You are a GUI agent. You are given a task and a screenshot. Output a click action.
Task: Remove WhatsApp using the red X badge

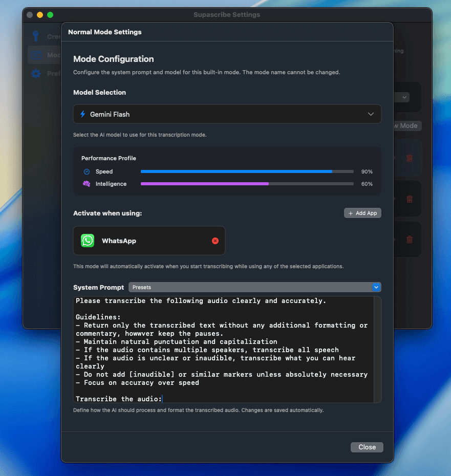point(215,241)
